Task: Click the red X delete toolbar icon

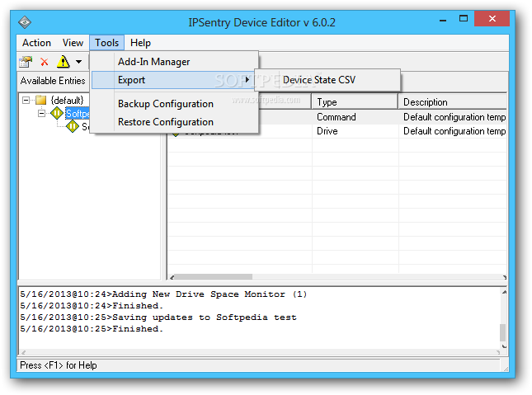Action: (44, 62)
